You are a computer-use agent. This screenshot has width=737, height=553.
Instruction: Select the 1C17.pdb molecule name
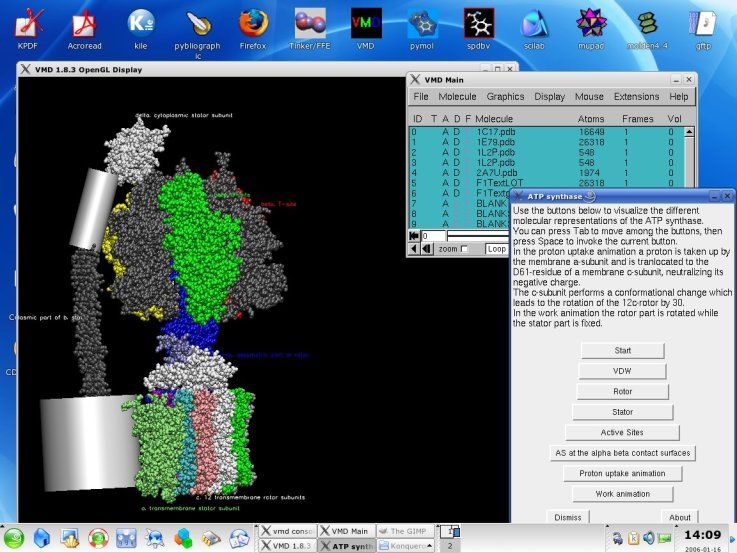(x=495, y=132)
